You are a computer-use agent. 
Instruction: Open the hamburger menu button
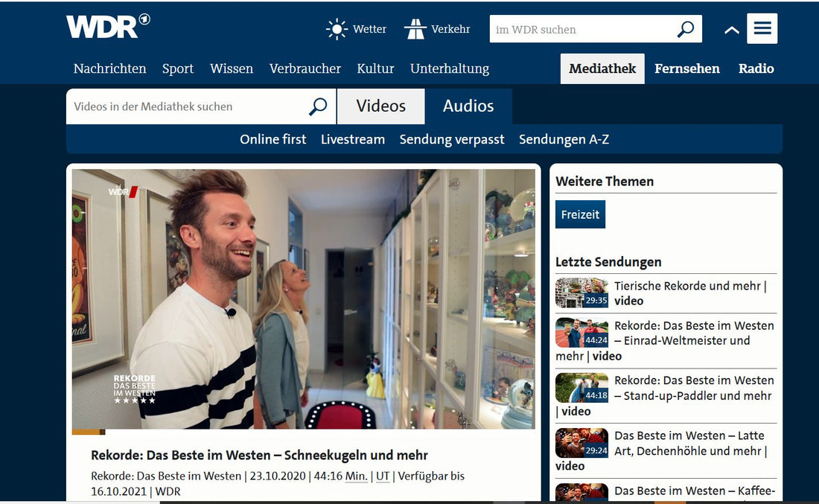(762, 28)
